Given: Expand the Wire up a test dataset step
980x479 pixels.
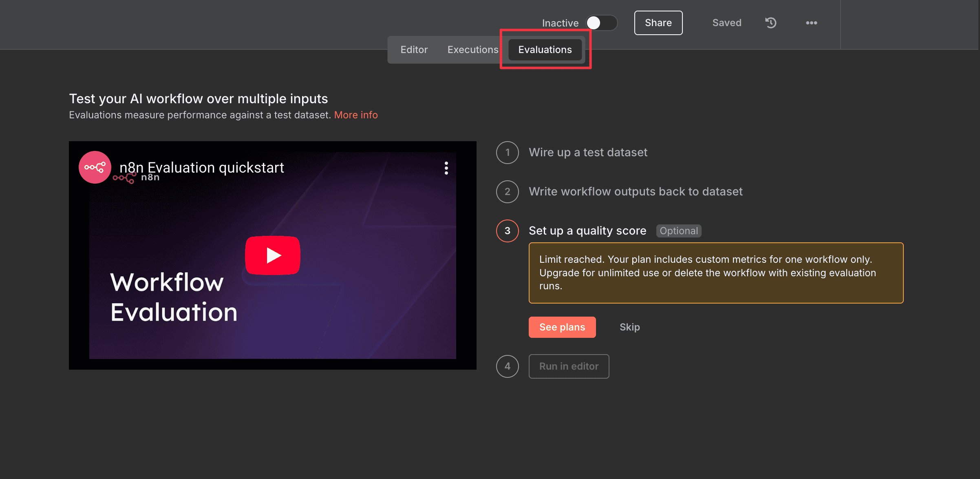Looking at the screenshot, I should [588, 153].
